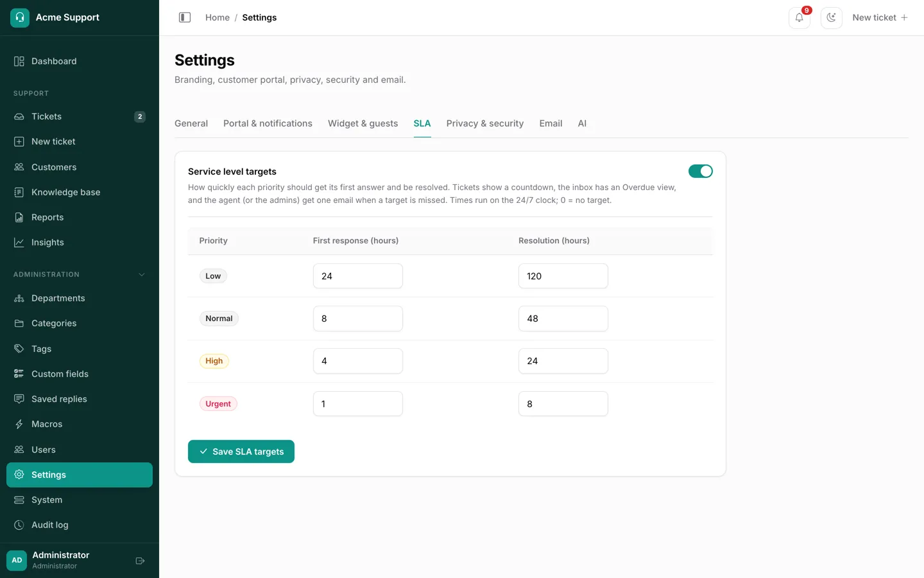Click the Normal resolution field showing 48
Image resolution: width=924 pixels, height=578 pixels.
click(x=563, y=319)
